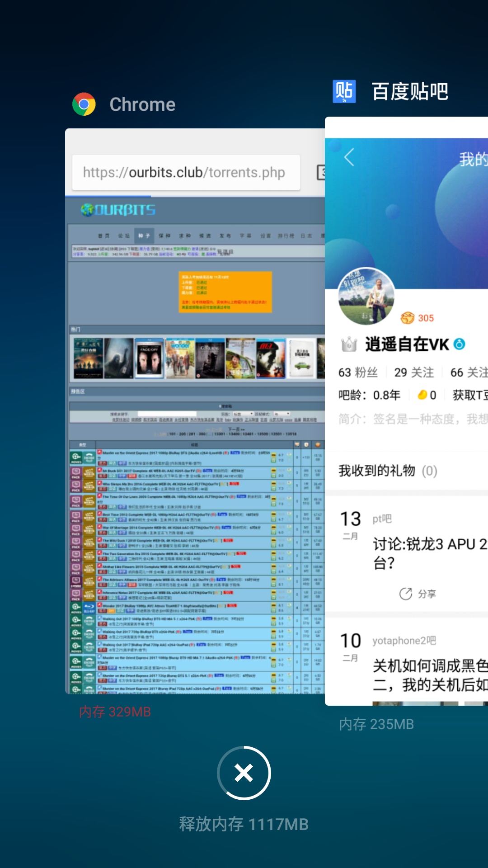
Task: Tap the clear-all memory X button
Action: [x=244, y=773]
